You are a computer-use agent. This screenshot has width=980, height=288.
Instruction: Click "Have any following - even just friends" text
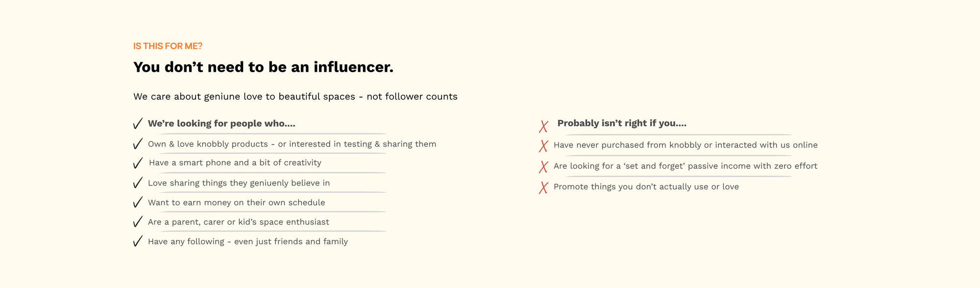pyautogui.click(x=247, y=241)
